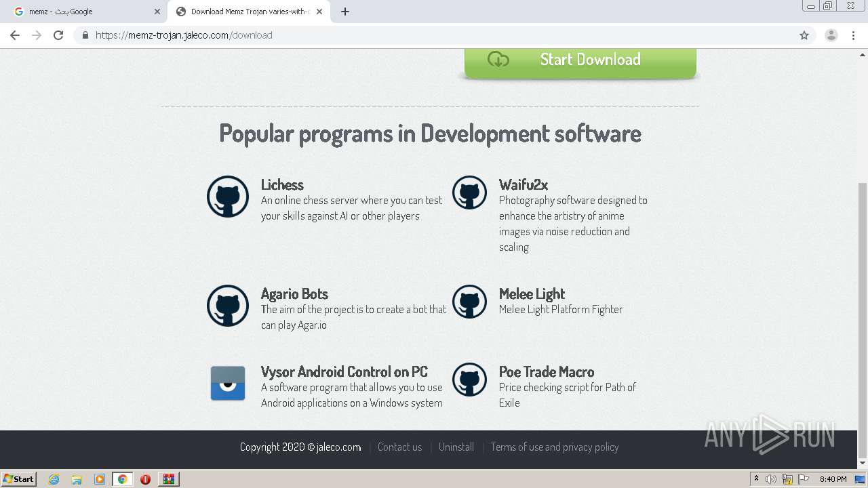The height and width of the screenshot is (488, 868).
Task: Click the Melee Light GitHub logo icon
Action: click(469, 302)
